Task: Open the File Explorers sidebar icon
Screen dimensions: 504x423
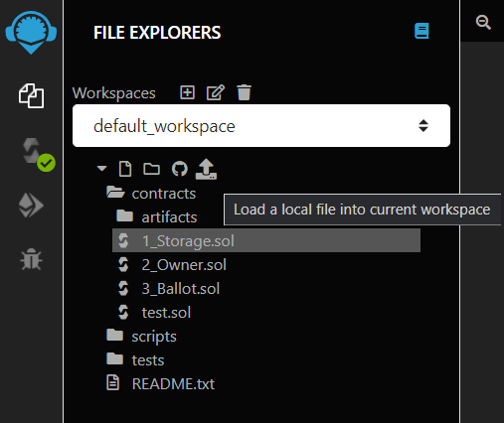Action: point(31,95)
